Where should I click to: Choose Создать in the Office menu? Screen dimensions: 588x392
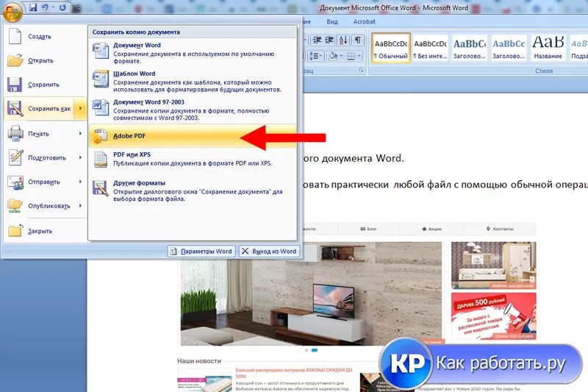tap(46, 37)
